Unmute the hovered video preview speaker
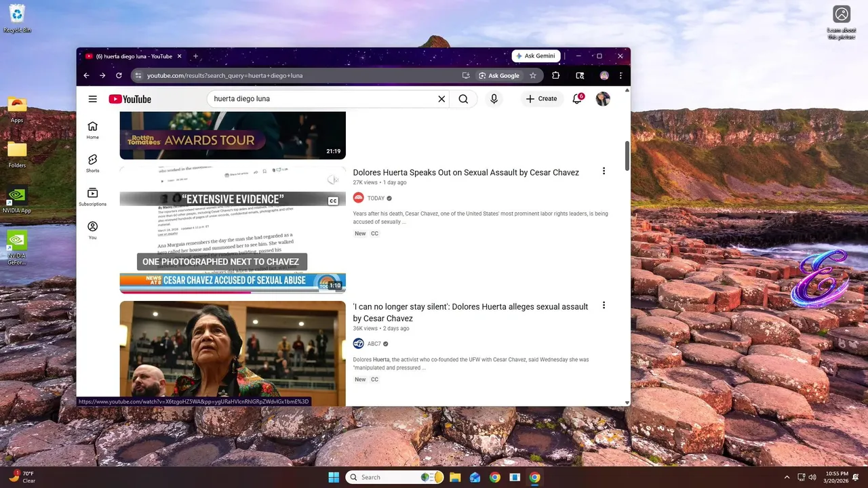Viewport: 868px width, 488px height. [x=333, y=180]
